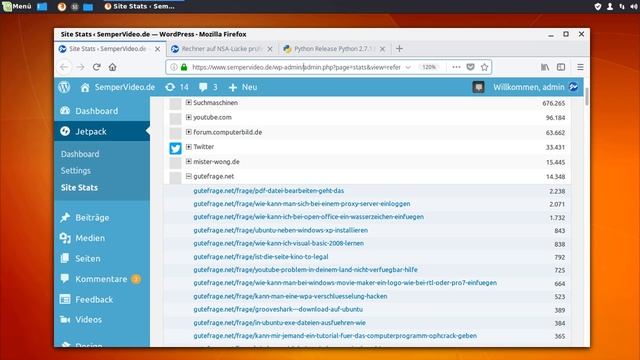Open Kommentare in the sidebar
This screenshot has width=640, height=360.
coord(102,279)
